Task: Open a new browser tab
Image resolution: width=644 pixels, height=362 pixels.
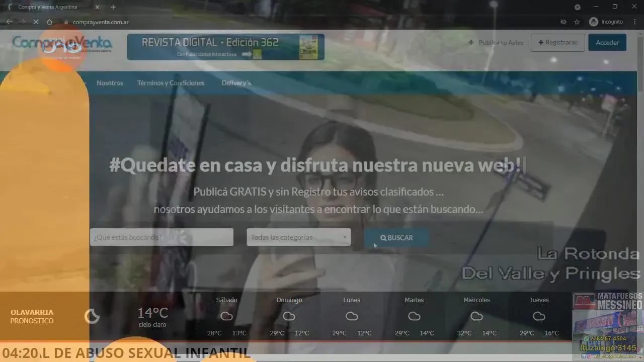Action: pos(113,7)
